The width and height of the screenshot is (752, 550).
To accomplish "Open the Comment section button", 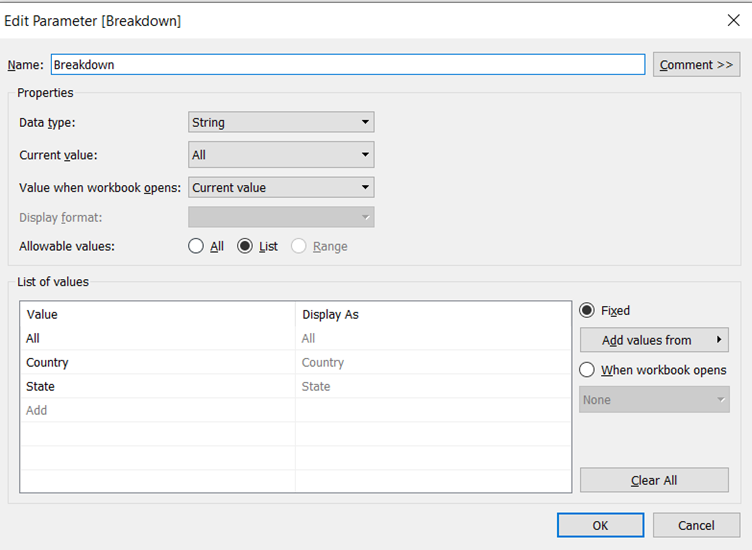I will (x=696, y=64).
